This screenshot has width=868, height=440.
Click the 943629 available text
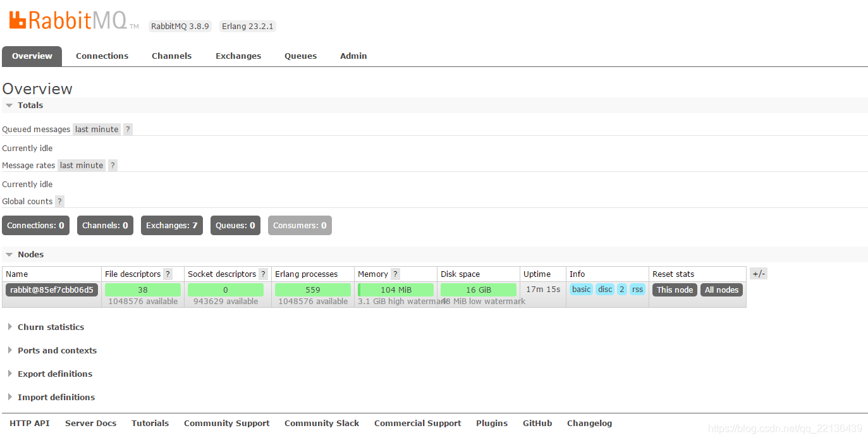point(226,302)
